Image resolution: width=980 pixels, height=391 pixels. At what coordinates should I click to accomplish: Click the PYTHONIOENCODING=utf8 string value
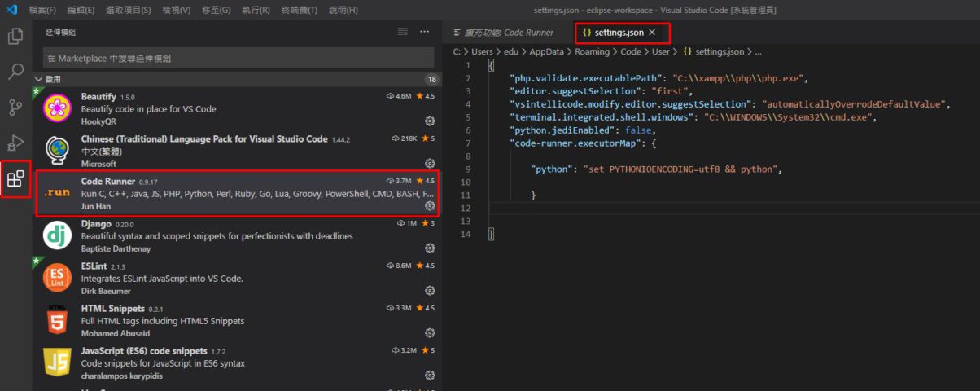click(684, 169)
